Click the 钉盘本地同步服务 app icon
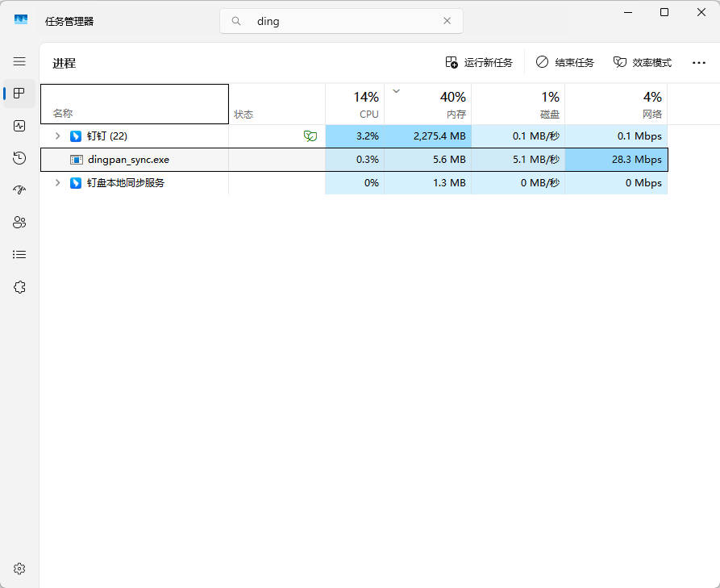The height and width of the screenshot is (588, 720). click(x=76, y=183)
